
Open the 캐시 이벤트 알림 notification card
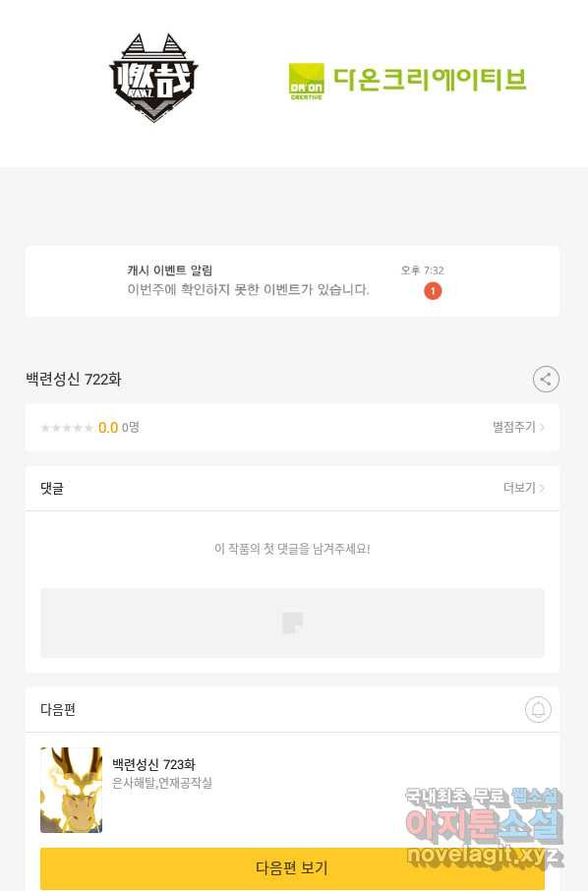pos(293,281)
